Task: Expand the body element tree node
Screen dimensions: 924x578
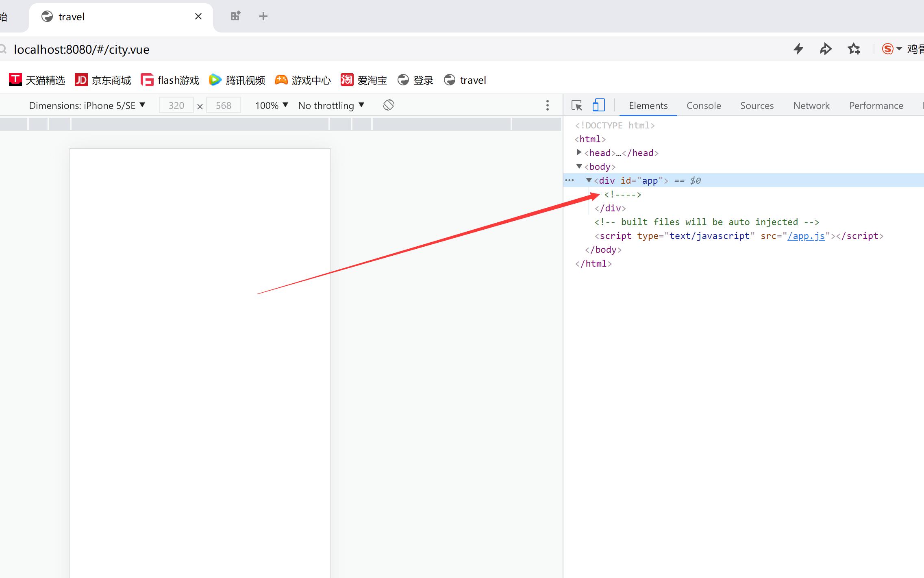Action: coord(578,167)
